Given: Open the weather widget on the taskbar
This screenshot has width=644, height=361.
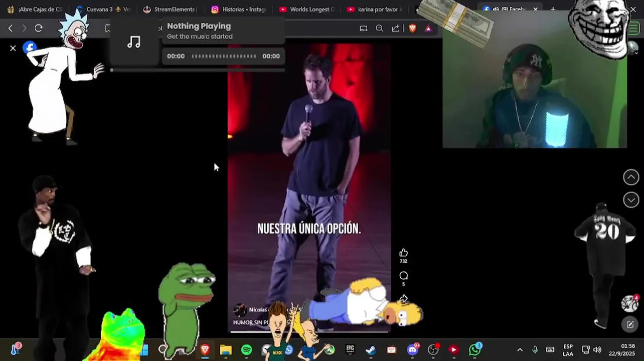Looking at the screenshot, I should pyautogui.click(x=15, y=349).
